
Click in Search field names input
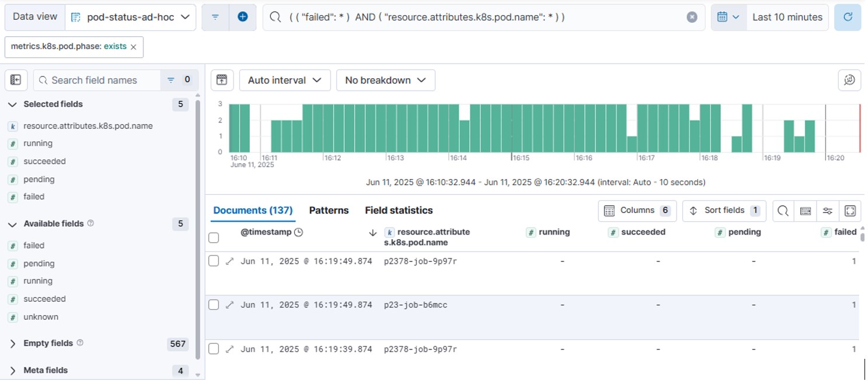[x=97, y=80]
